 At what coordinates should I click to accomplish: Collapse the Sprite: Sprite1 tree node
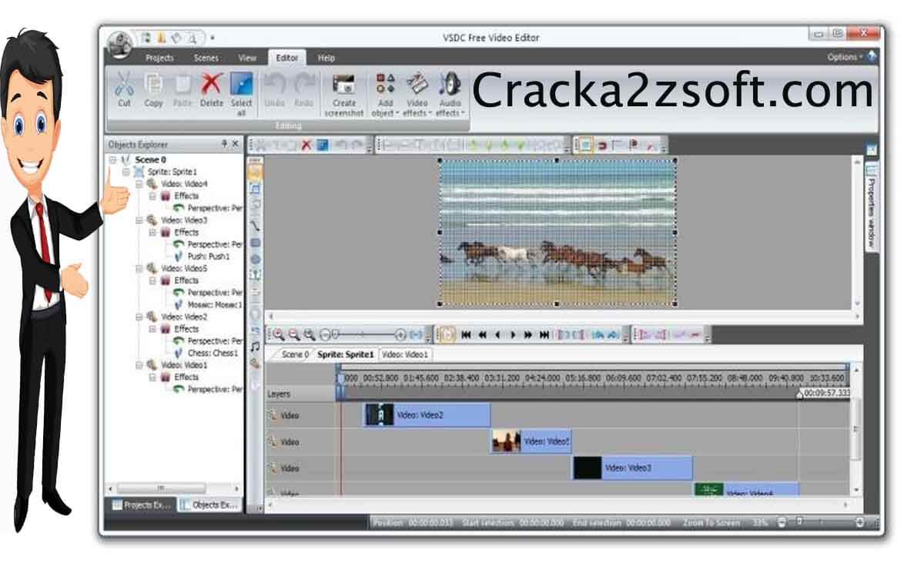pyautogui.click(x=126, y=172)
